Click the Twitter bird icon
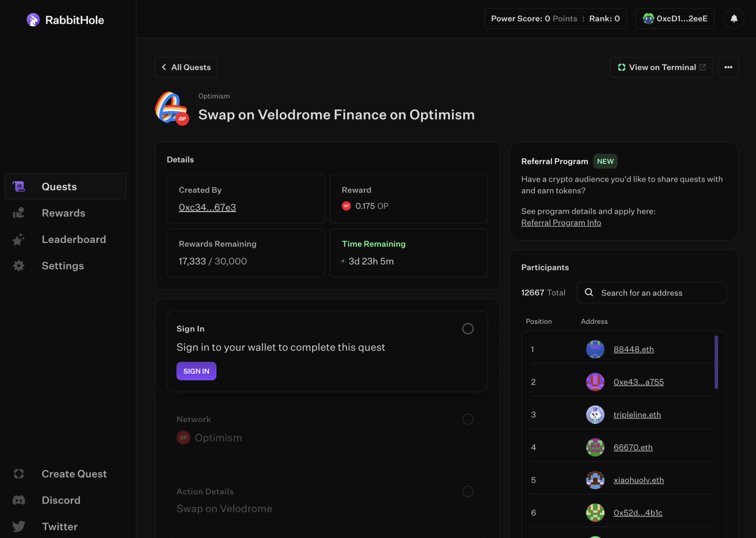 click(19, 526)
